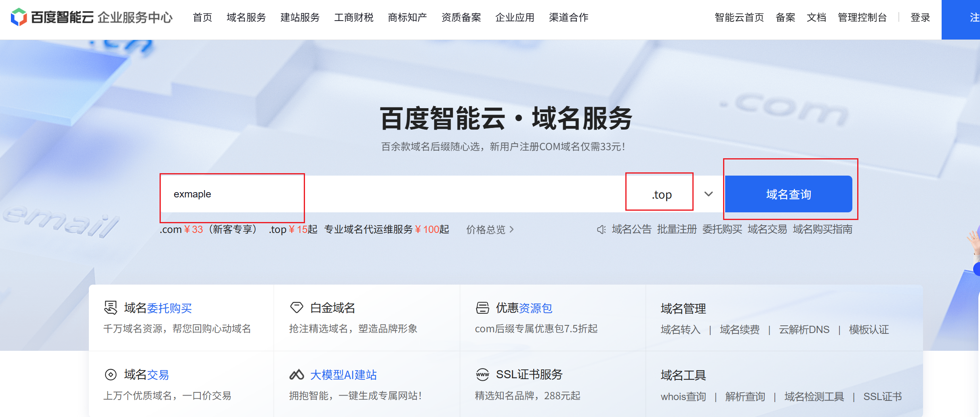Open the 资质备案 menu
The image size is (980, 417).
pyautogui.click(x=461, y=17)
